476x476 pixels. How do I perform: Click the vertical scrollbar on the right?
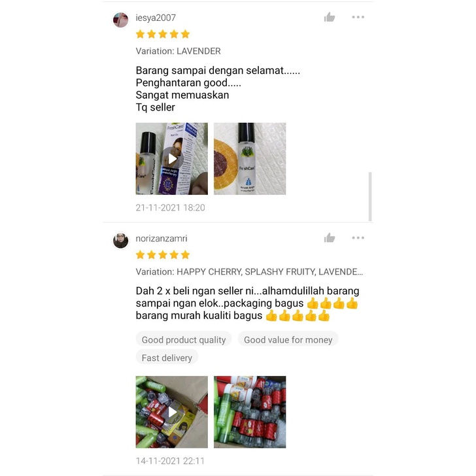(370, 196)
